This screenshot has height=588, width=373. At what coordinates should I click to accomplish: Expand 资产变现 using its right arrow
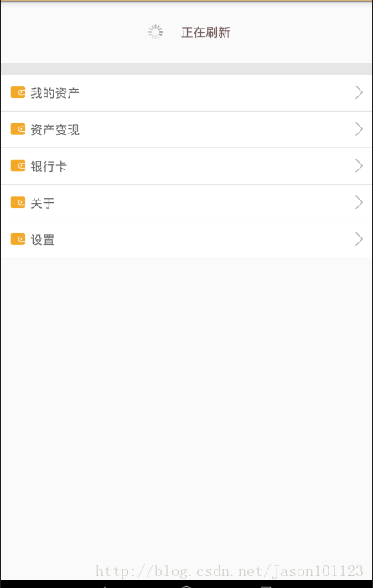359,129
